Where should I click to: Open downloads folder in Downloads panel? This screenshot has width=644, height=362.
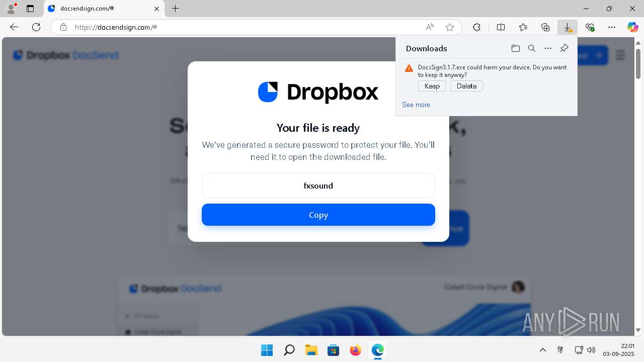(515, 48)
